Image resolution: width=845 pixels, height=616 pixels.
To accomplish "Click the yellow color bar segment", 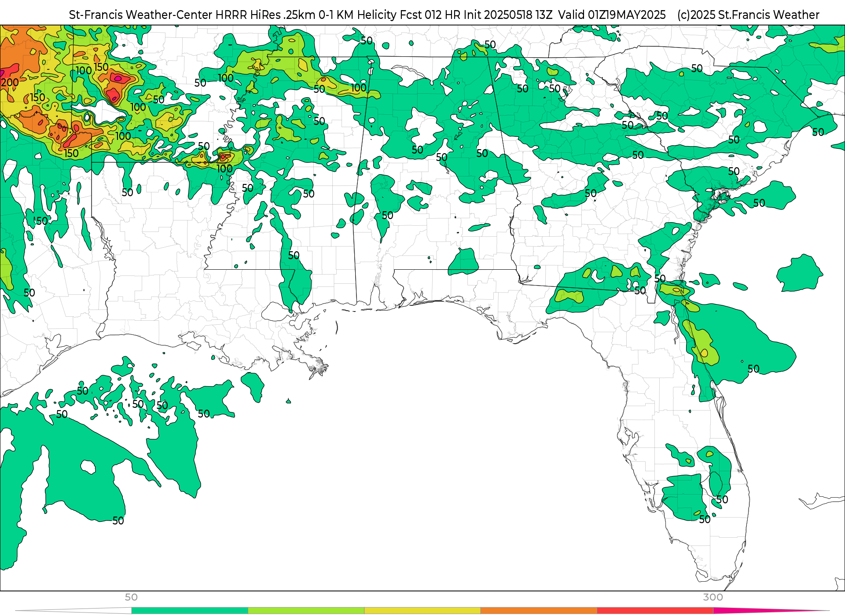I will [x=422, y=610].
